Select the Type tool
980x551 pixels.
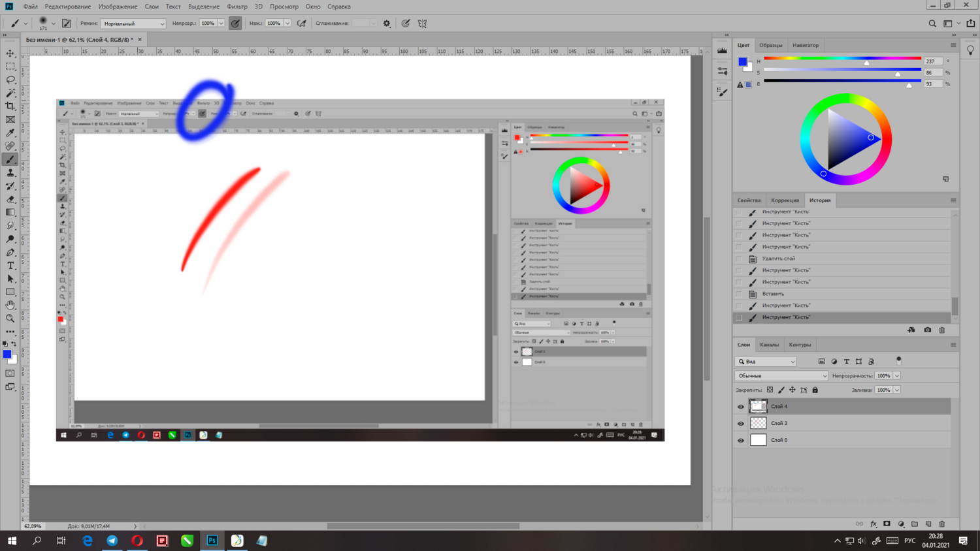coord(10,266)
